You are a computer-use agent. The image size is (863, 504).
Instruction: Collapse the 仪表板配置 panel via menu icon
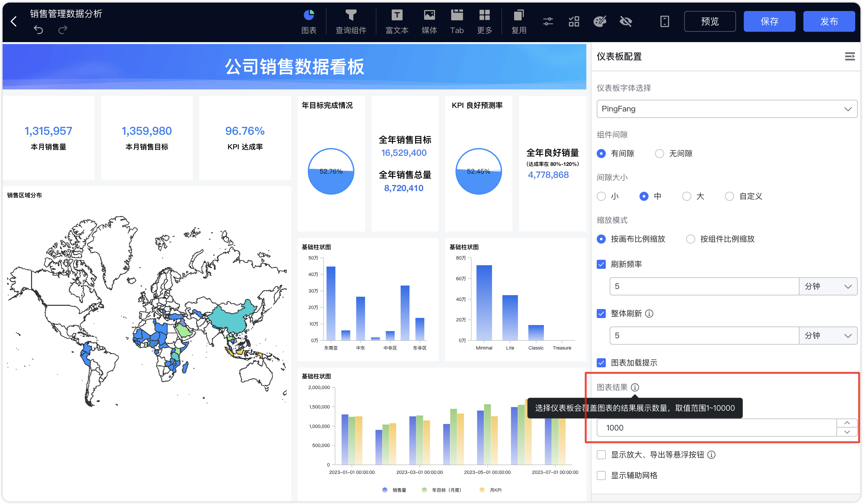pyautogui.click(x=850, y=56)
